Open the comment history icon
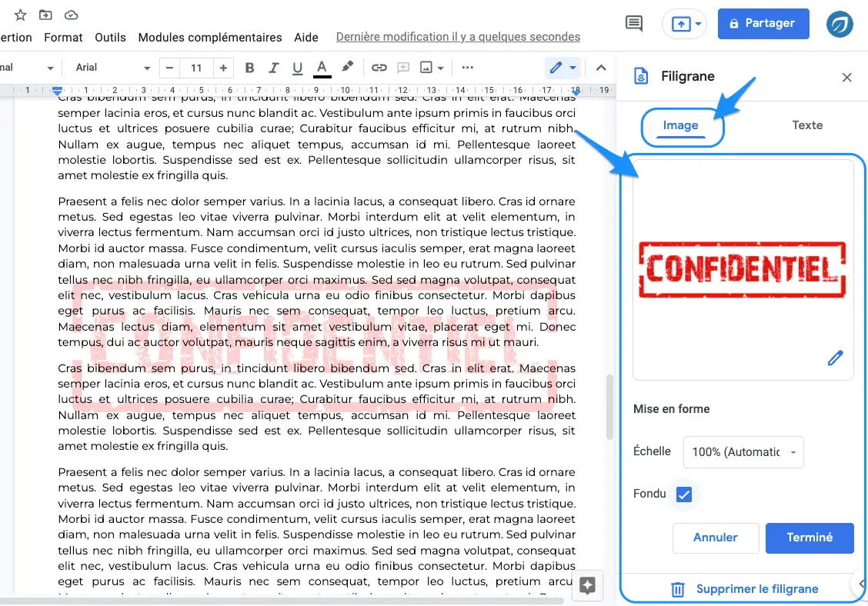Viewport: 868px width, 606px height. point(634,23)
